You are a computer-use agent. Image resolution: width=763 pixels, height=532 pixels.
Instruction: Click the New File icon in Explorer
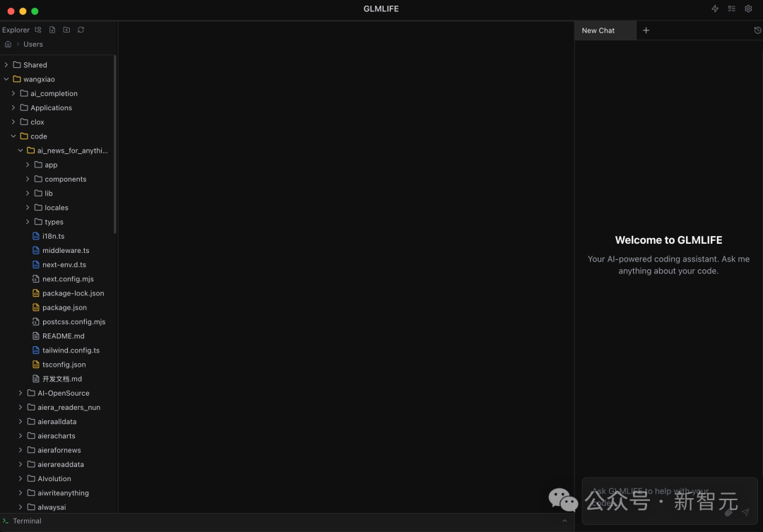click(52, 30)
